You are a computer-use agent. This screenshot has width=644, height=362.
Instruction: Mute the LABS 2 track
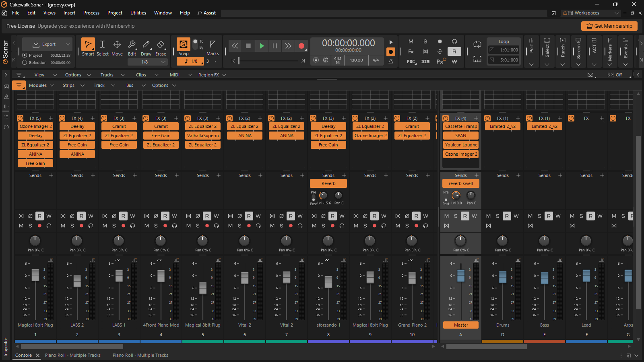pos(63,226)
